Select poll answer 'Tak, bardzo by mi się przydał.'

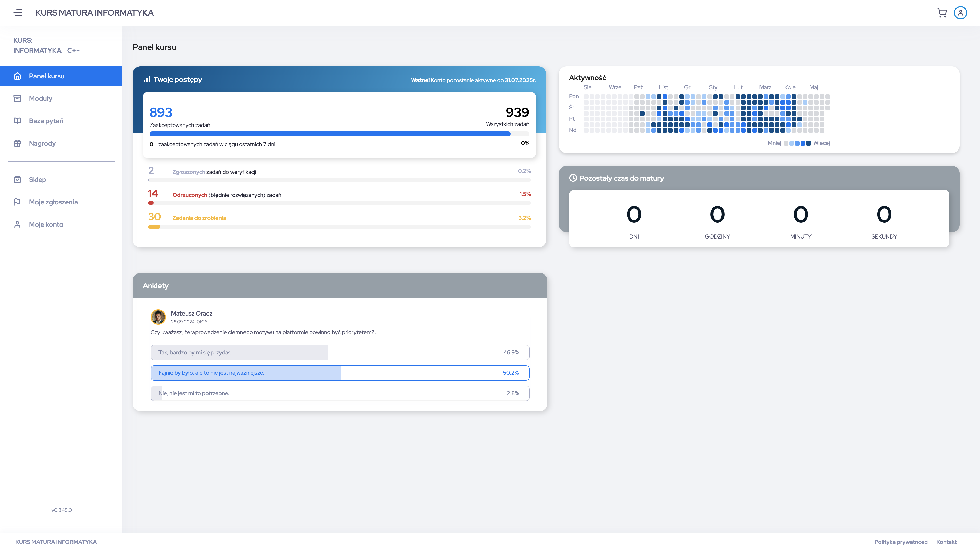340,353
